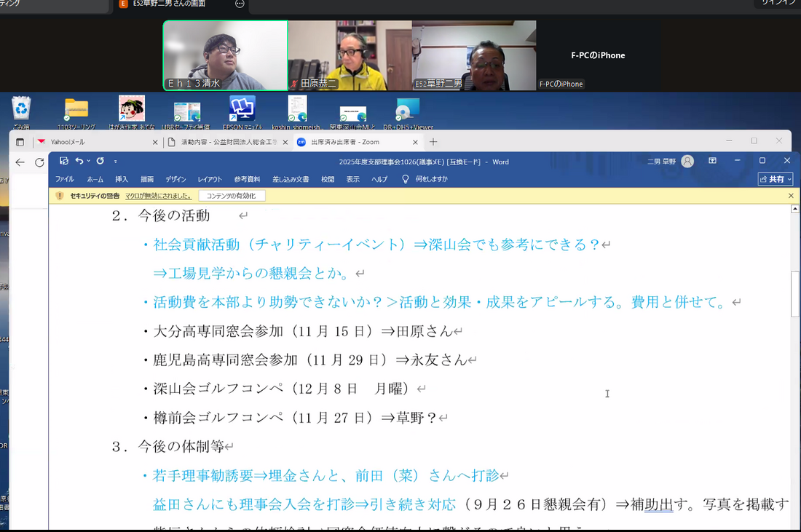This screenshot has height=532, width=801.
Task: Open the DR+DH5+Viewer desktop icon
Action: coord(407,109)
